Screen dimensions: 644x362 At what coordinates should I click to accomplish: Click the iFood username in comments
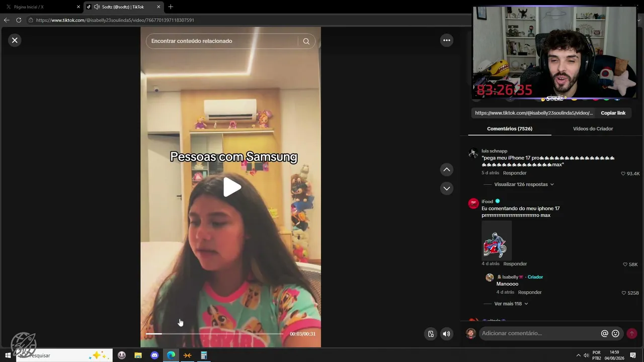coord(487,202)
